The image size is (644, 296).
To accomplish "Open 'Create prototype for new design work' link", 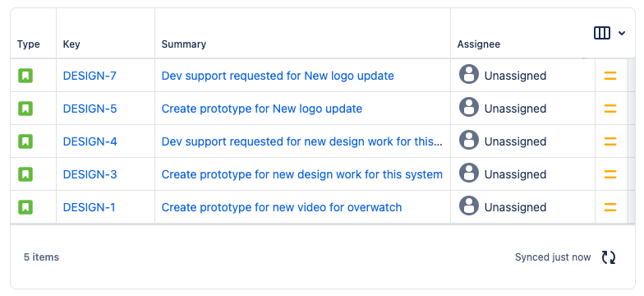I will 302,174.
